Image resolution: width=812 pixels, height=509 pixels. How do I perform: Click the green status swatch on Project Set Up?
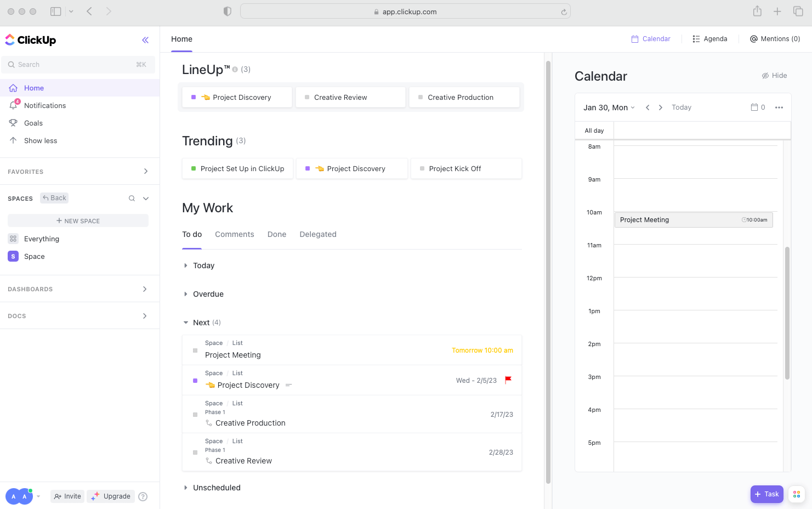click(x=193, y=168)
